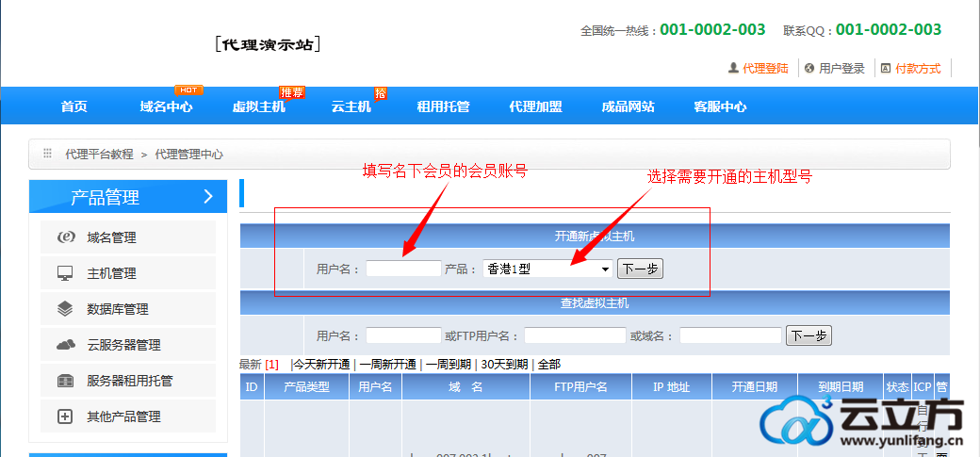This screenshot has width=980, height=457.
Task: Expand the 产品管理 panel chevron
Action: pyautogui.click(x=208, y=197)
